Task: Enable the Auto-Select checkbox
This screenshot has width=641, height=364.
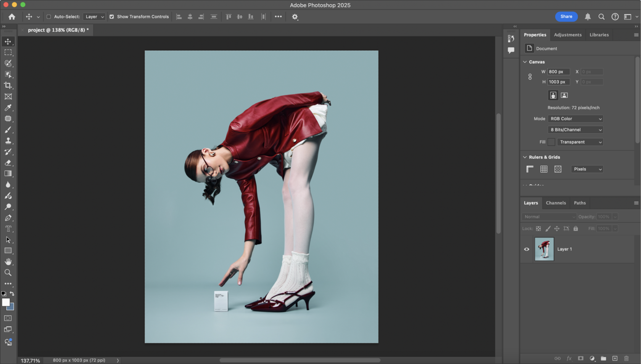Action: (x=49, y=17)
